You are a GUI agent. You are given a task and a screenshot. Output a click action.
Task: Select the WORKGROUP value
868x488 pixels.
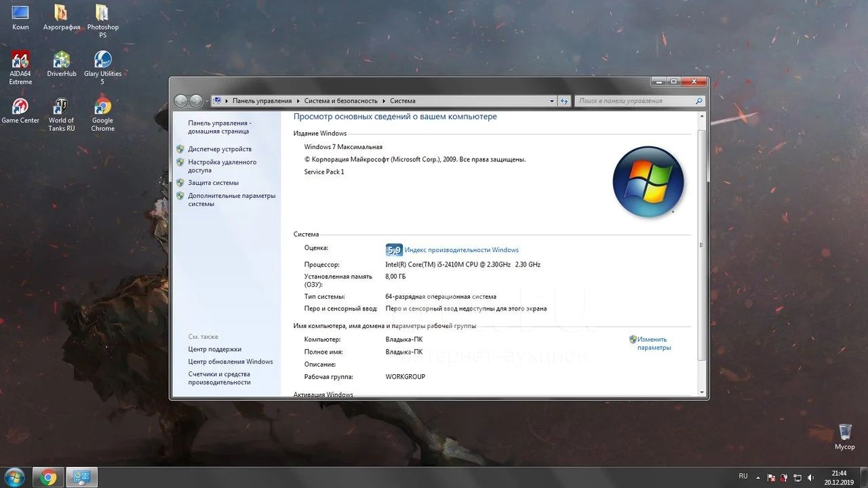coord(405,377)
